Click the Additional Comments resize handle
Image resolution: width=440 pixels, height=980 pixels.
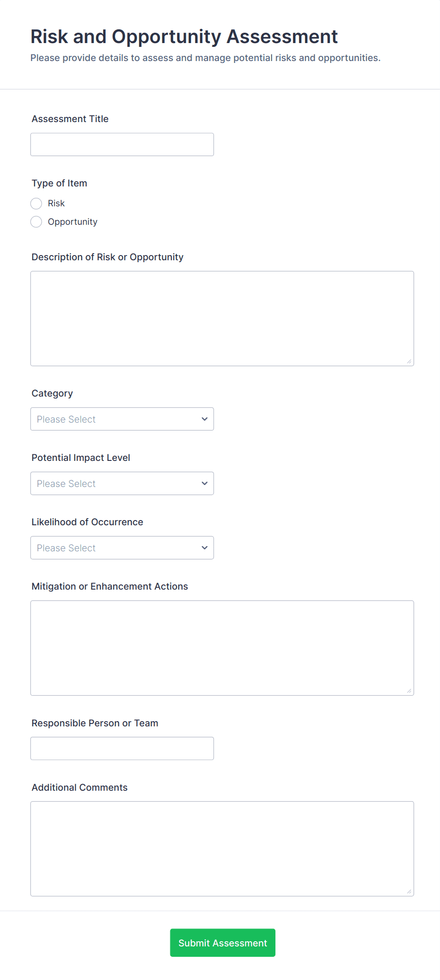409,892
